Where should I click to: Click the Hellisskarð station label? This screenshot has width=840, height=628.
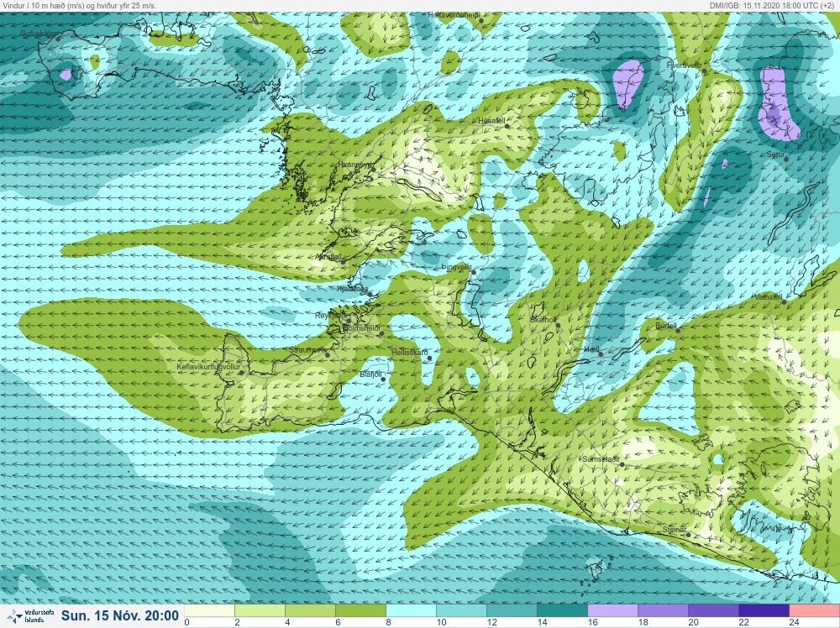click(409, 353)
